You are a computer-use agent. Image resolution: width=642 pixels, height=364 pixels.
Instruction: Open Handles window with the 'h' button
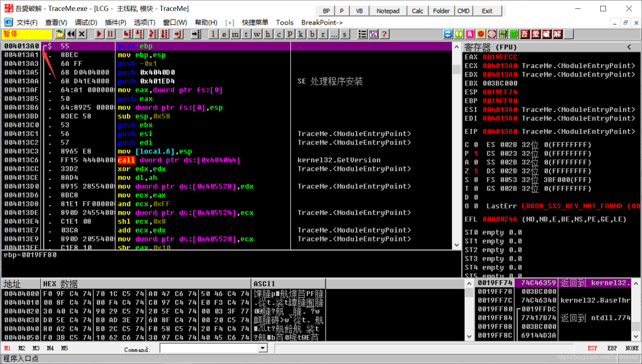tap(268, 34)
